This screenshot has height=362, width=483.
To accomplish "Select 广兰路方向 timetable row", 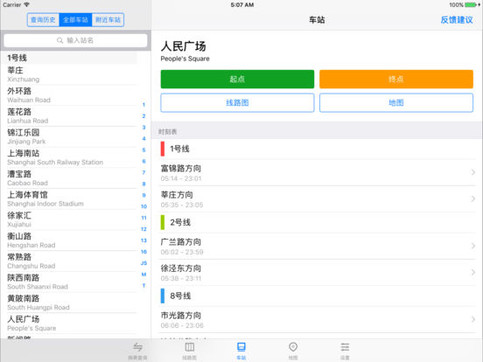I will (x=317, y=246).
